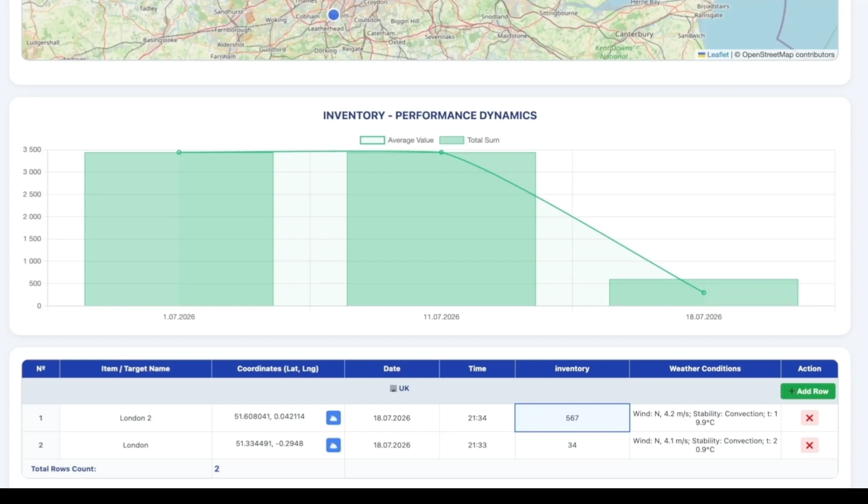868x504 pixels.
Task: Click the Date column header
Action: (392, 369)
